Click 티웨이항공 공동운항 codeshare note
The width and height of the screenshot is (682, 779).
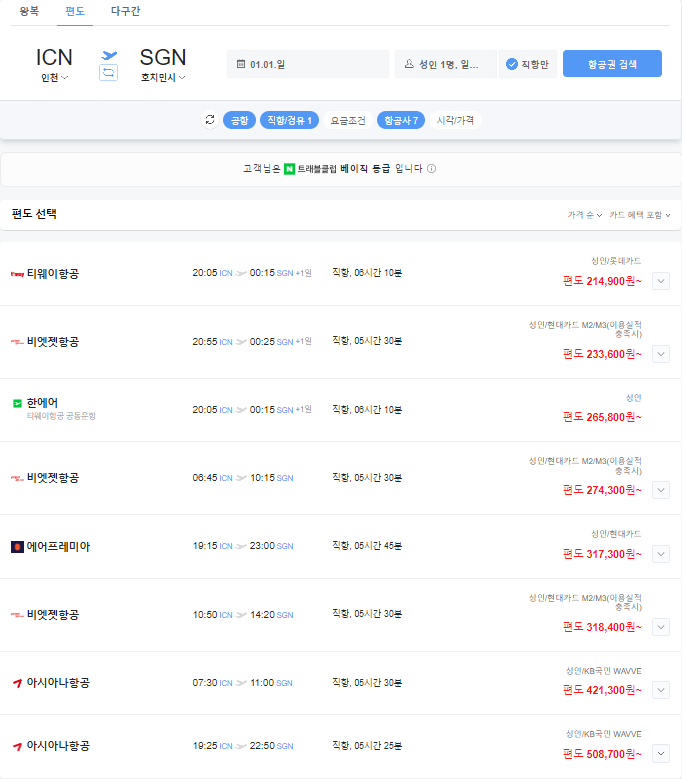coord(61,416)
